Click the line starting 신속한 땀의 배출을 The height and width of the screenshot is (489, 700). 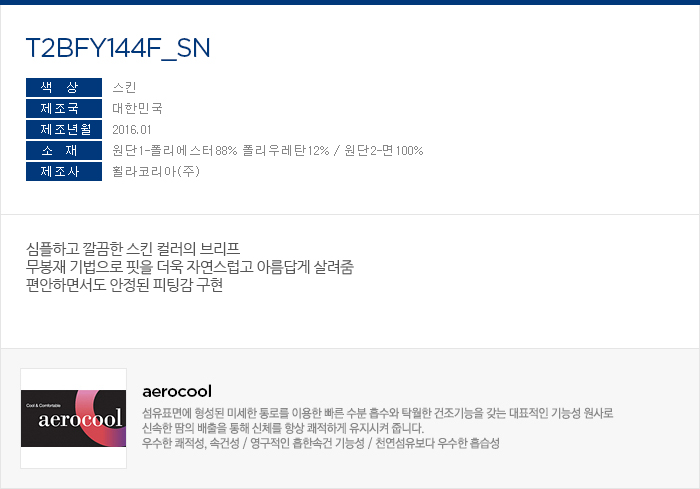[x=283, y=428]
